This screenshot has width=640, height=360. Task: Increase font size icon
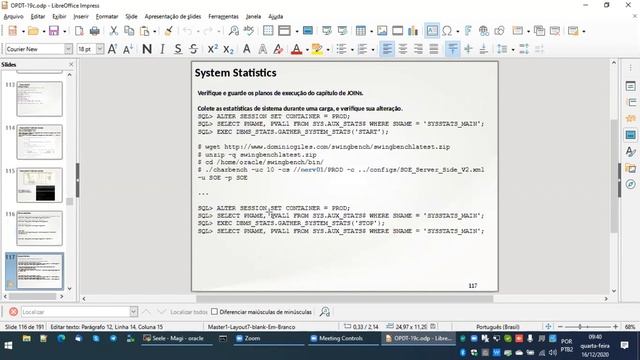point(113,49)
